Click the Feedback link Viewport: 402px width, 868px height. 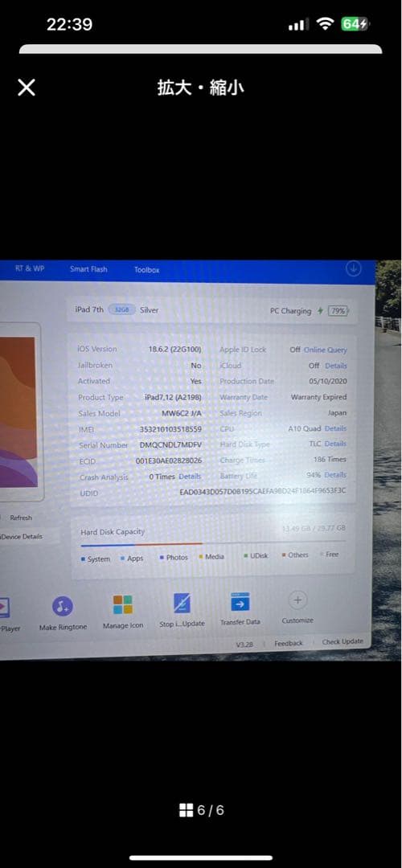(289, 643)
